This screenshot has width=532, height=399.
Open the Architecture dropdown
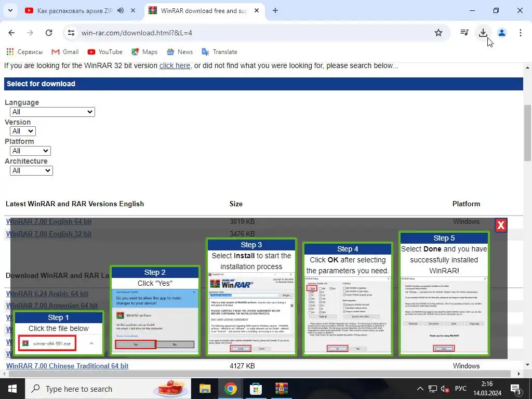pos(31,170)
